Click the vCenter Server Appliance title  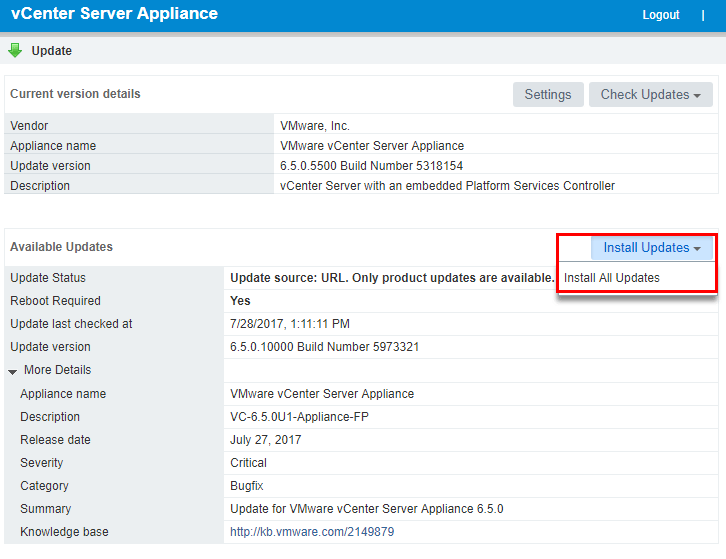tap(114, 14)
